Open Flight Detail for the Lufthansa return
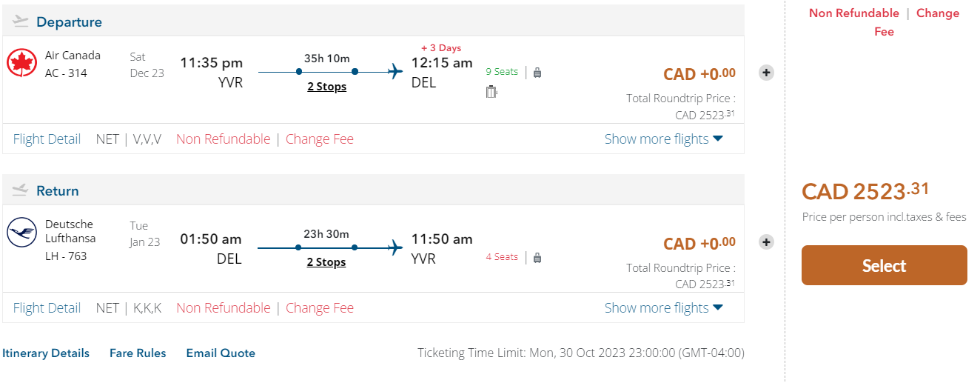This screenshot has height=383, width=980. coord(47,308)
